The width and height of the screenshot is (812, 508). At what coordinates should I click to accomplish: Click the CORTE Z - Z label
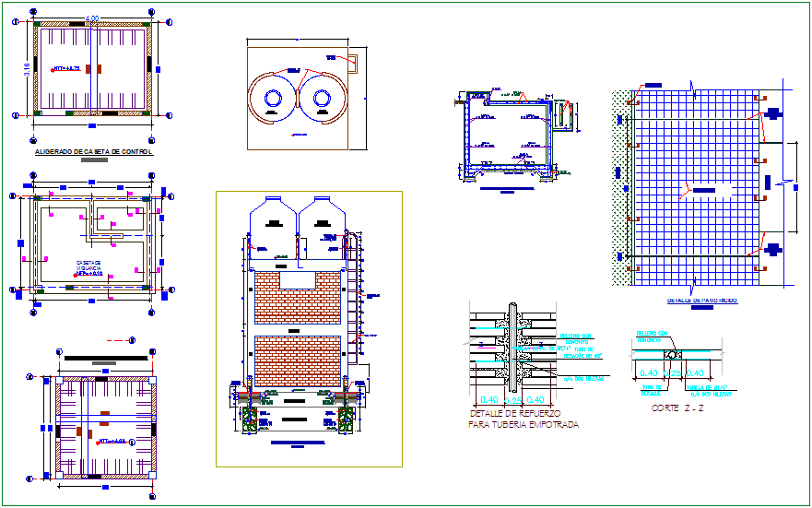click(677, 408)
